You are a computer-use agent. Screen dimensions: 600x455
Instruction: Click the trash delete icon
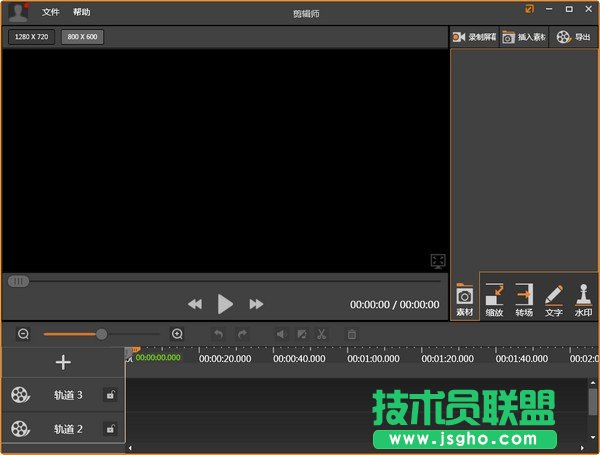(352, 334)
